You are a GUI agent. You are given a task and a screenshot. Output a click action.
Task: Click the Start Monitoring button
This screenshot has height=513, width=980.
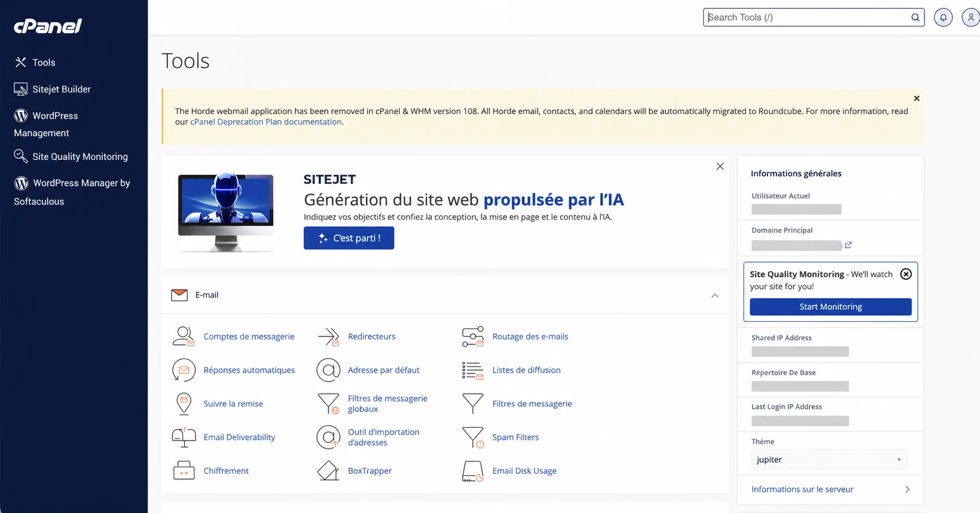point(831,307)
